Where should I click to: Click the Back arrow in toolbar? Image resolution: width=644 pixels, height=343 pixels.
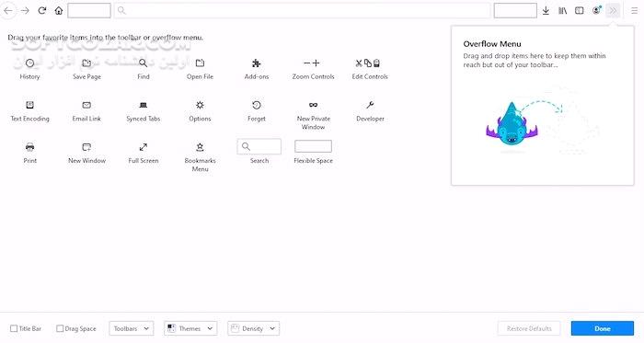(7, 11)
